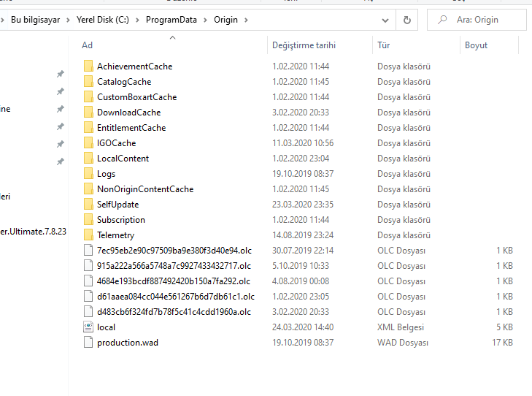Viewport: 532px width, 396px height.
Task: Click the 17 KB size value
Action: [502, 343]
